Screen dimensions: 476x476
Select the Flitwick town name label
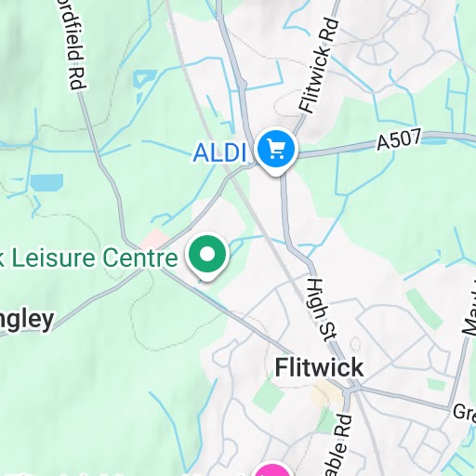coord(319,367)
